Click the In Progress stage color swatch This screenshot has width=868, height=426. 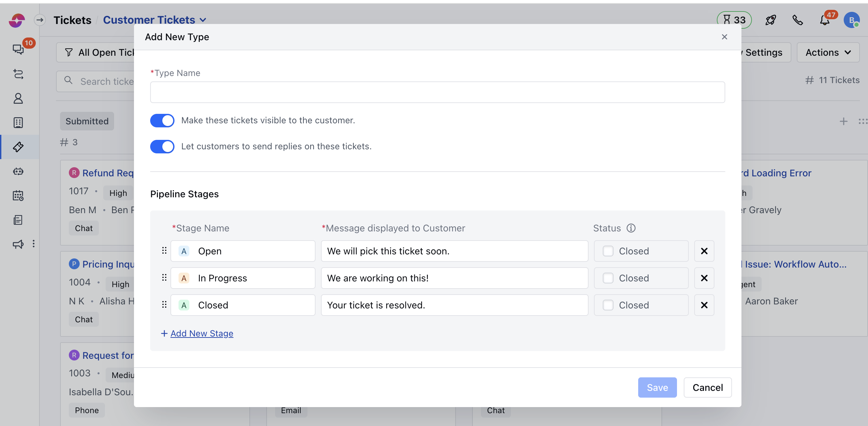[184, 278]
